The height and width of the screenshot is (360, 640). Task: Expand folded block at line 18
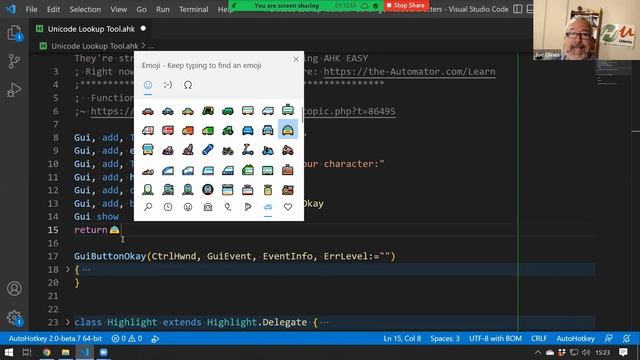68,269
